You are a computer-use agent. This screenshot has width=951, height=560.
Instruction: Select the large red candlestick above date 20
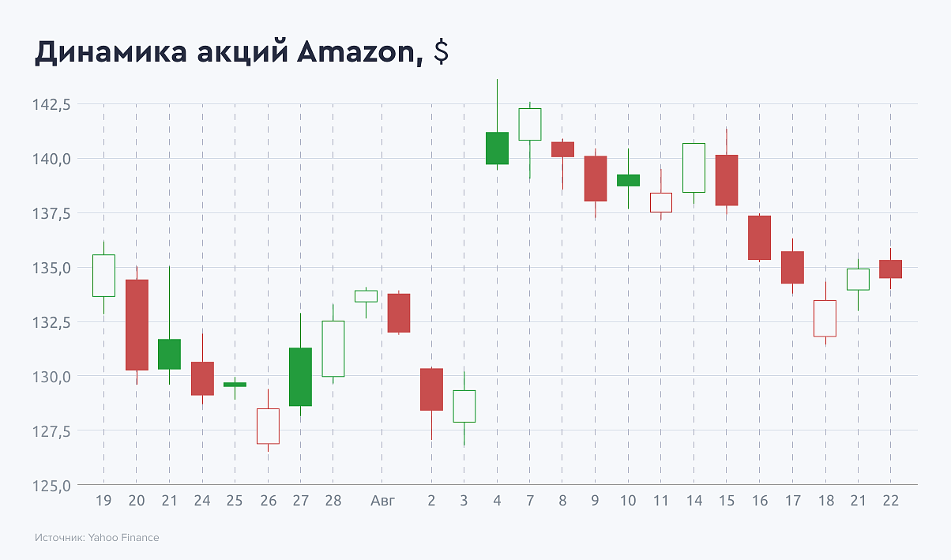(137, 325)
